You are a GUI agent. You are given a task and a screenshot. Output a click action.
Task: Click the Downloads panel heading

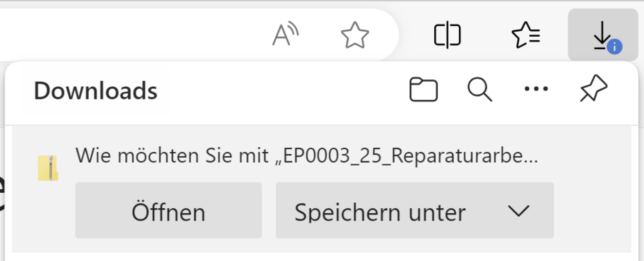(96, 91)
